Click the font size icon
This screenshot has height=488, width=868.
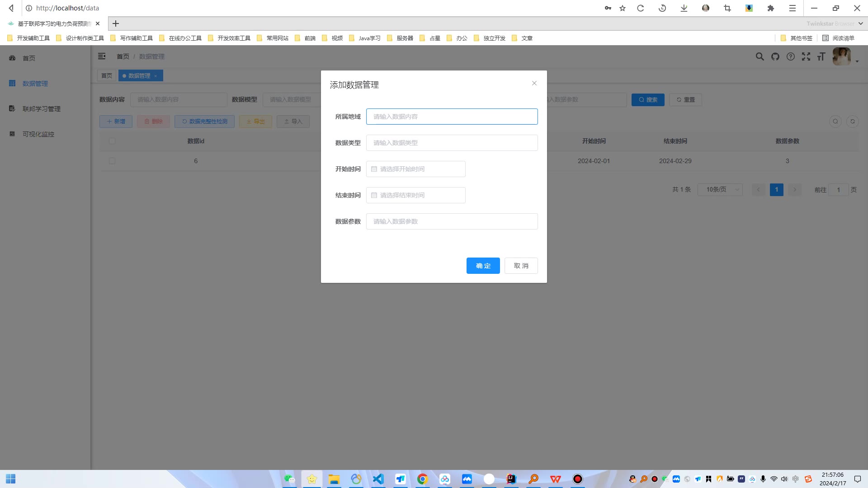click(x=821, y=56)
